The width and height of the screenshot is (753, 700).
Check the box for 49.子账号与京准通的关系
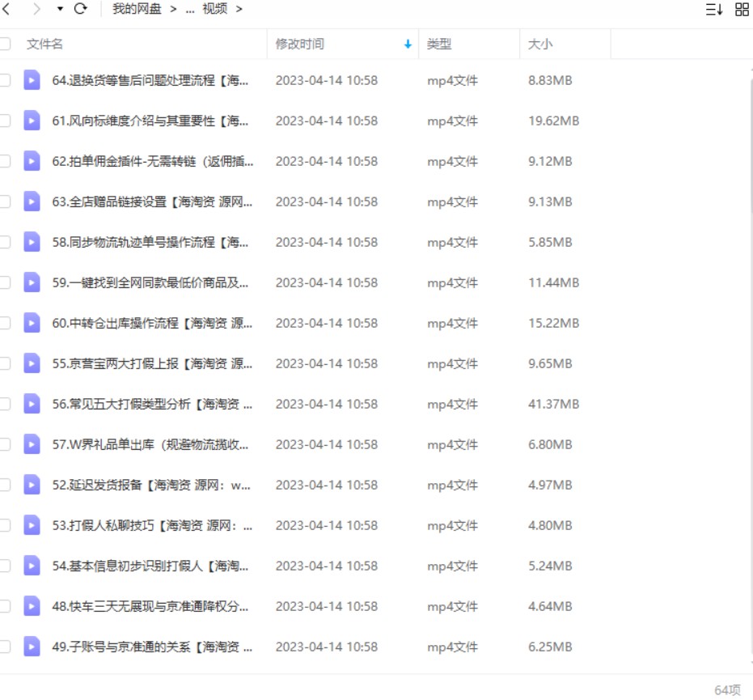[4, 647]
